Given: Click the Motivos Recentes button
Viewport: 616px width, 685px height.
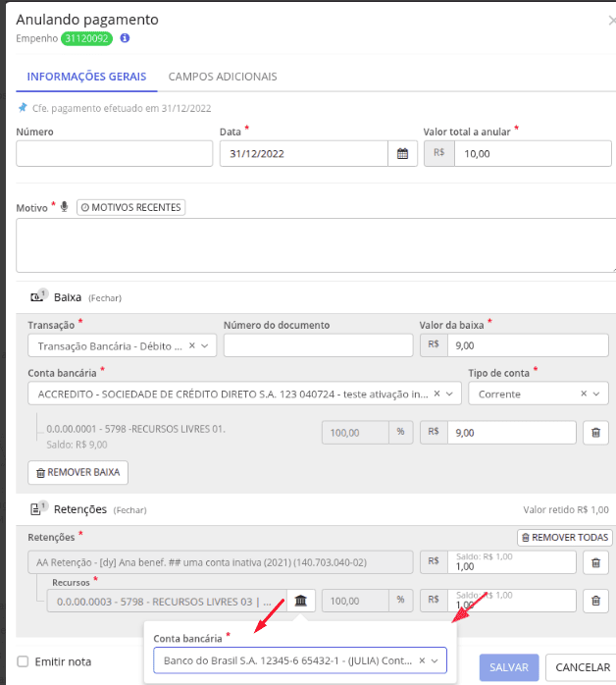Looking at the screenshot, I should (131, 207).
